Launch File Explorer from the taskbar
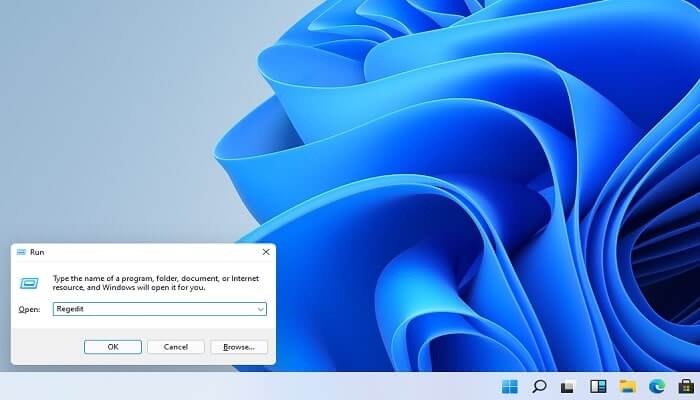This screenshot has width=700, height=400. 627,386
